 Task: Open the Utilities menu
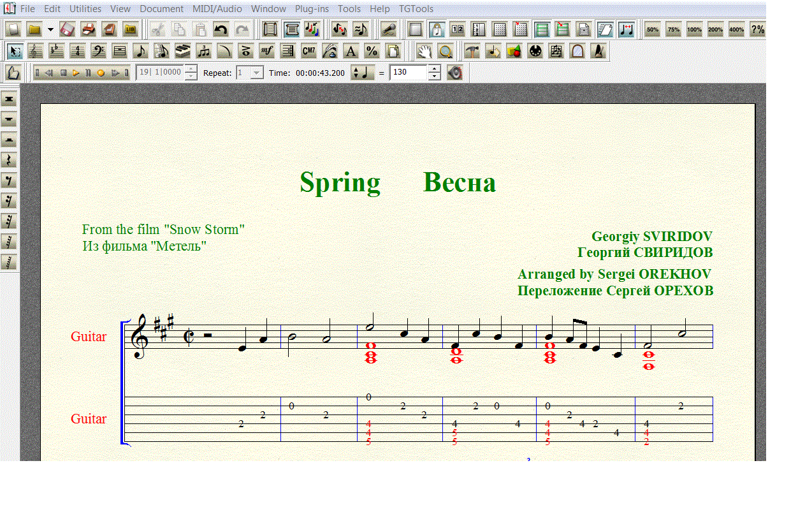(85, 9)
